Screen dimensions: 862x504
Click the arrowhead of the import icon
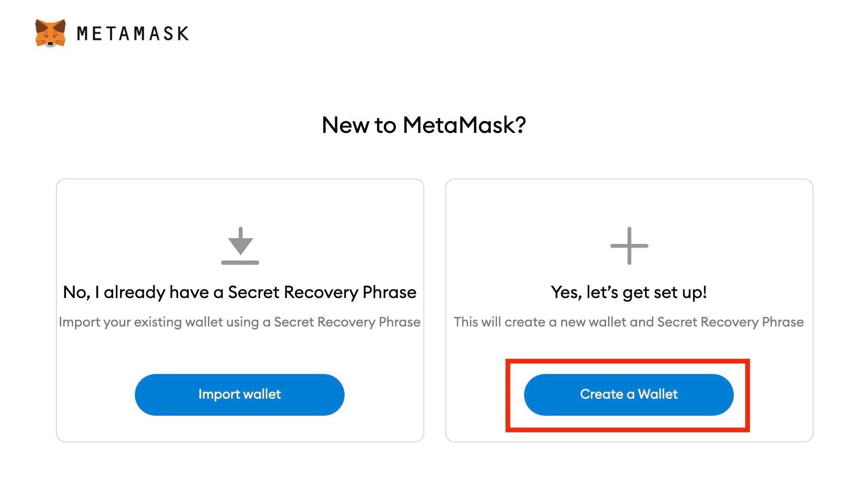(x=240, y=246)
